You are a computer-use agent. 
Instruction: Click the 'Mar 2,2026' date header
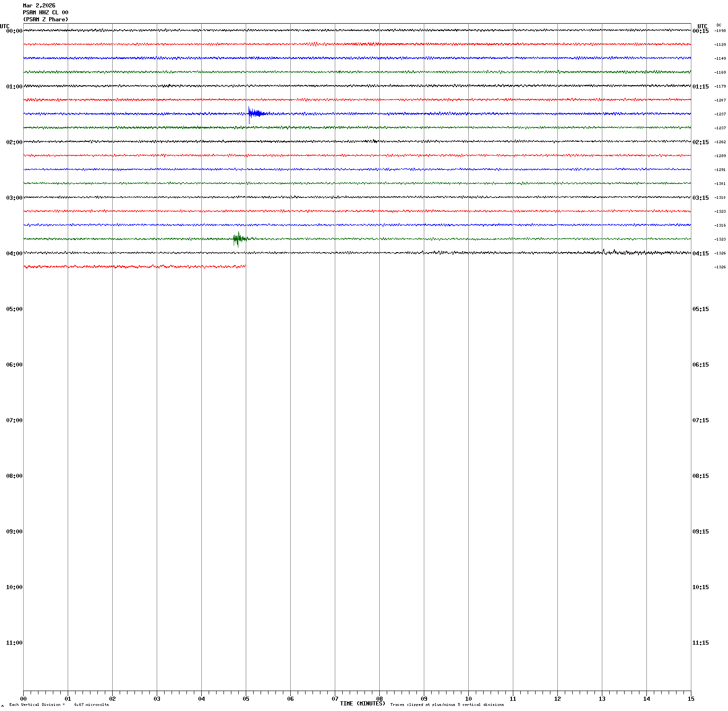coord(39,6)
